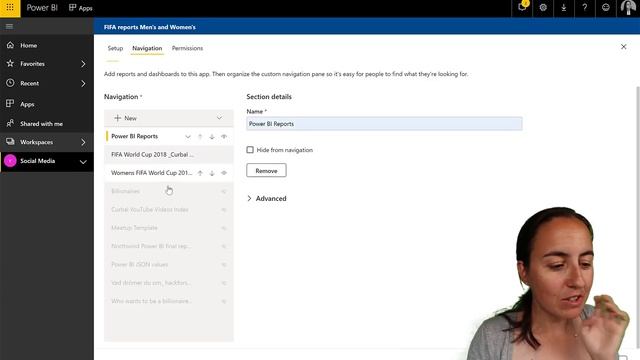
Task: Show the hidden Curbal YouTube Videos Index item
Action: point(224,210)
